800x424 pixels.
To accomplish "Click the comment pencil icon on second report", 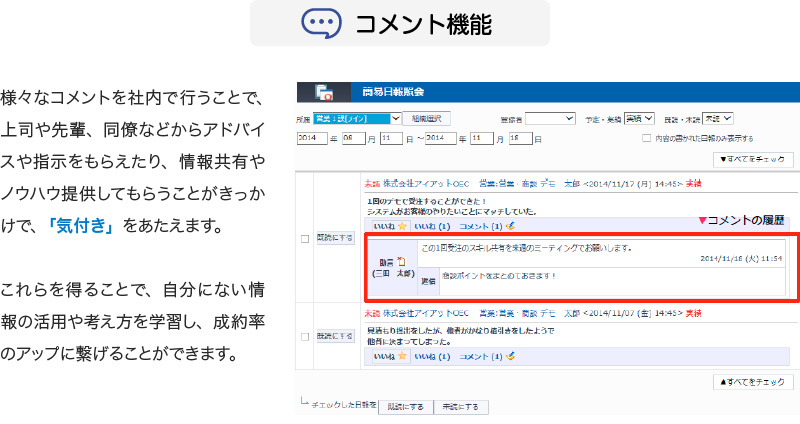I will [510, 356].
